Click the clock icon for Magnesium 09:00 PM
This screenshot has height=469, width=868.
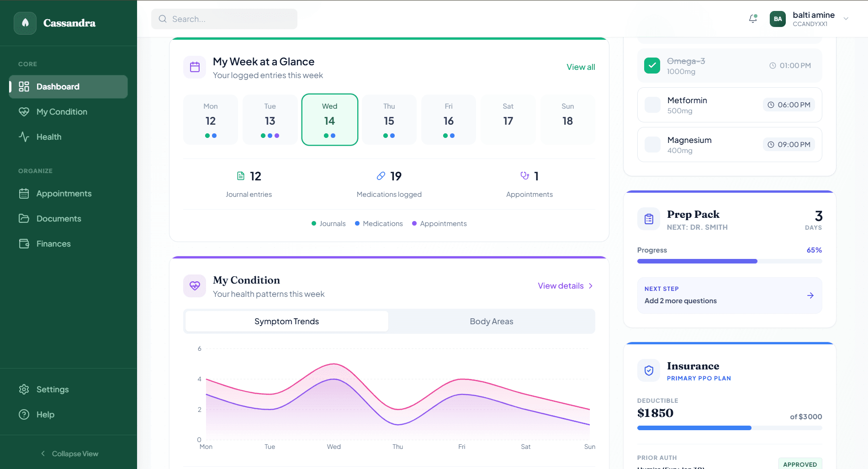coord(771,144)
